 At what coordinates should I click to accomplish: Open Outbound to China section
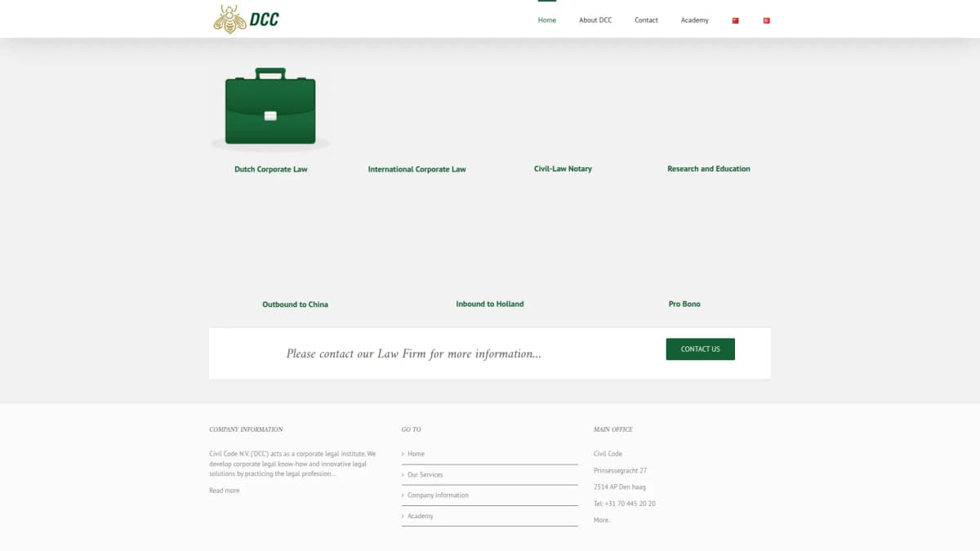tap(295, 304)
